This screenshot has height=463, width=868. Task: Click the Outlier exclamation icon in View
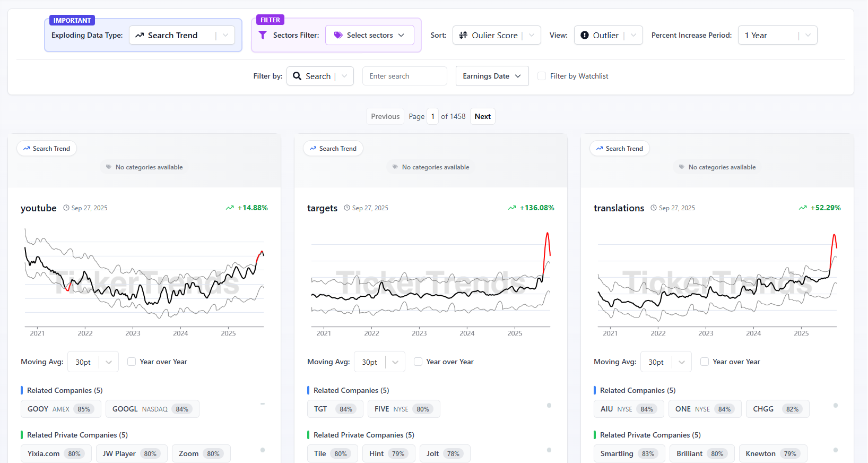point(585,35)
